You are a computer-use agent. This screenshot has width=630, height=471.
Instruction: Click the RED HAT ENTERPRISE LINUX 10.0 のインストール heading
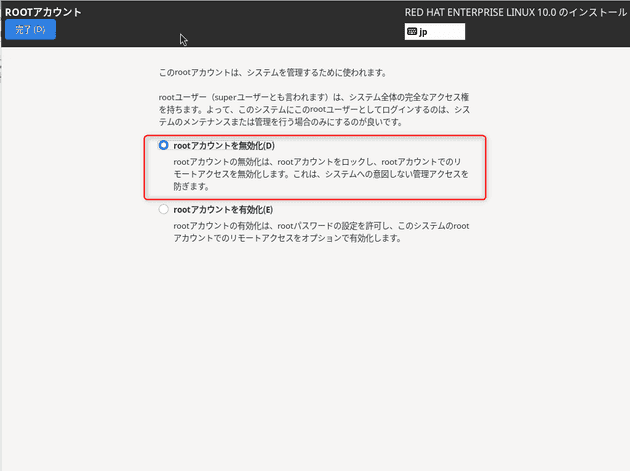click(x=515, y=12)
